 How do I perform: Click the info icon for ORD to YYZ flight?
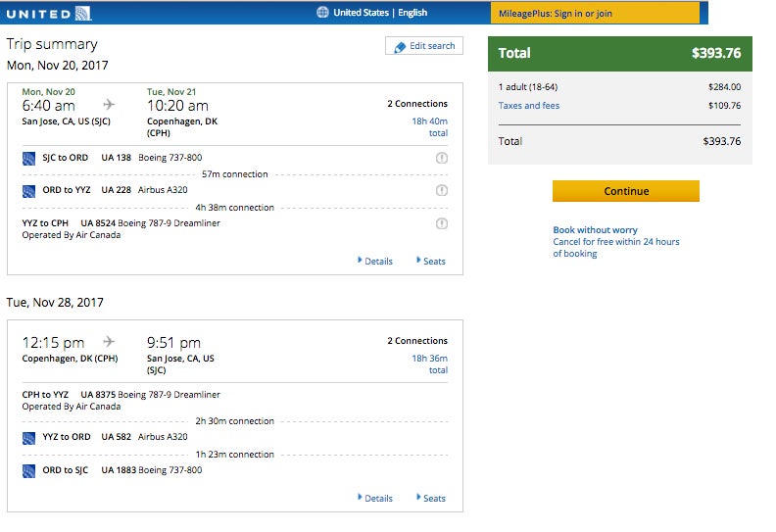[x=442, y=190]
